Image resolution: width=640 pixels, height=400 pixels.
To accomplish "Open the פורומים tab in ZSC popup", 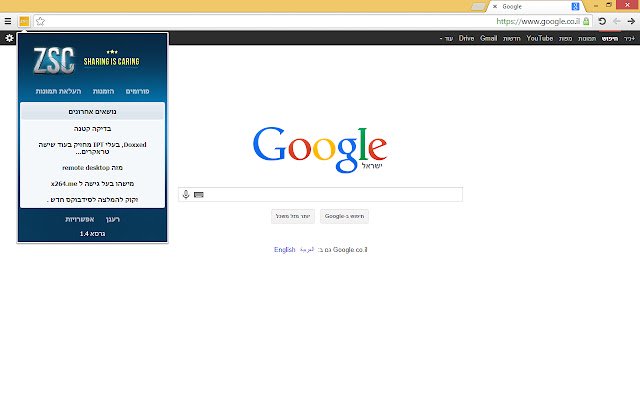I will click(137, 91).
